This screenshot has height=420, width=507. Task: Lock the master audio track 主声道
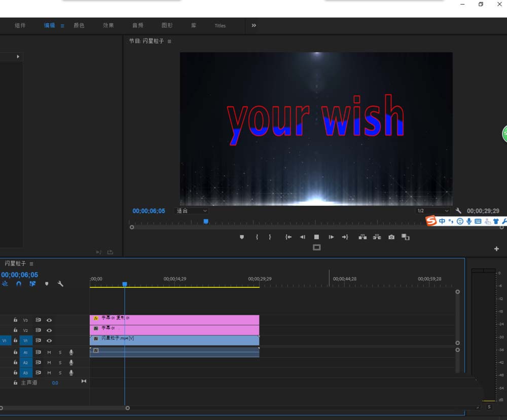tap(15, 383)
